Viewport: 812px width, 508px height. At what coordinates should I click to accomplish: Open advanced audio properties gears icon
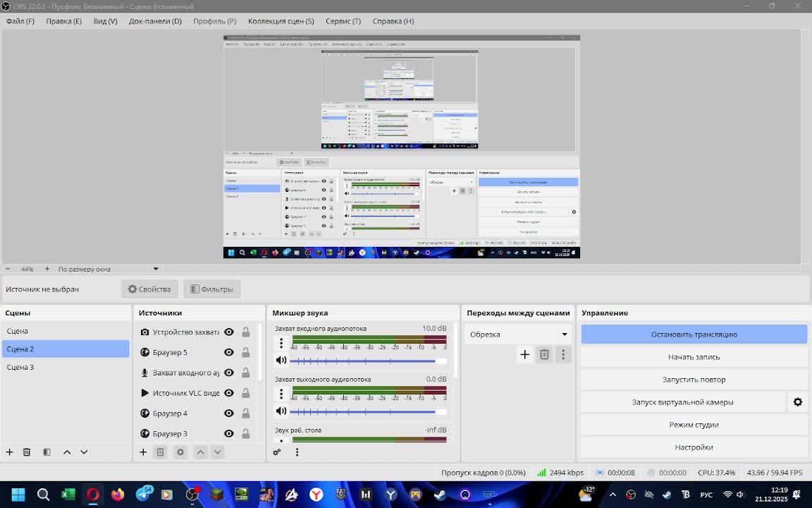277,452
